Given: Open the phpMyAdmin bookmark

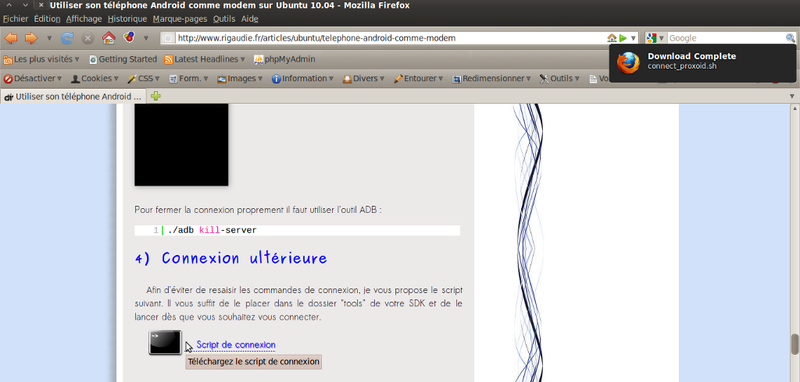Looking at the screenshot, I should tap(285, 59).
